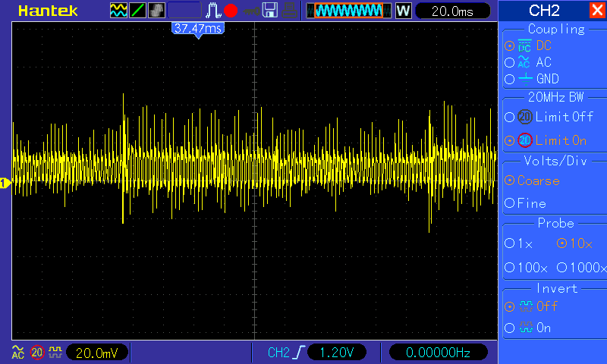Select 100x probe attenuation
This screenshot has width=607, height=364.
pyautogui.click(x=526, y=267)
